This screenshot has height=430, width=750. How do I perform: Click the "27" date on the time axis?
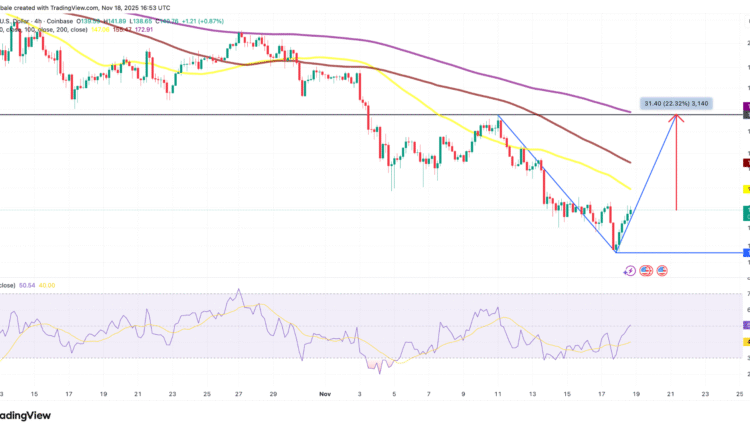point(238,395)
